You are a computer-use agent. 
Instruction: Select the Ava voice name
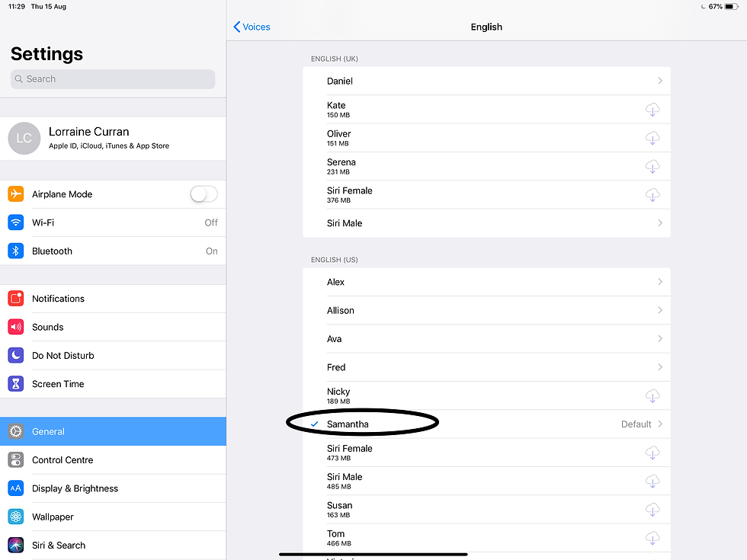[334, 338]
